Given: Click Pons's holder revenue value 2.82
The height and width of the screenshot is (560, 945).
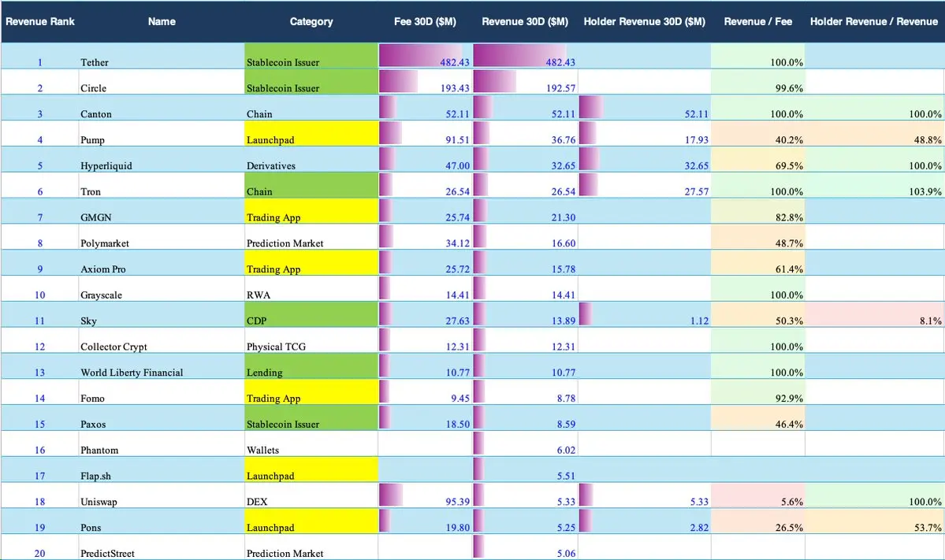Looking at the screenshot, I should (x=699, y=528).
